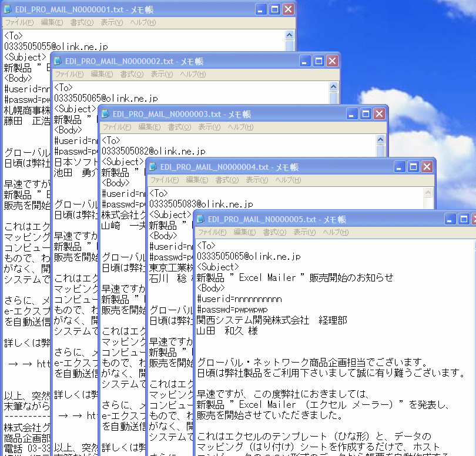Minimize the EDI_PRO_MAIL_N0000005.txt window
The image size is (476, 456).
[x=450, y=219]
